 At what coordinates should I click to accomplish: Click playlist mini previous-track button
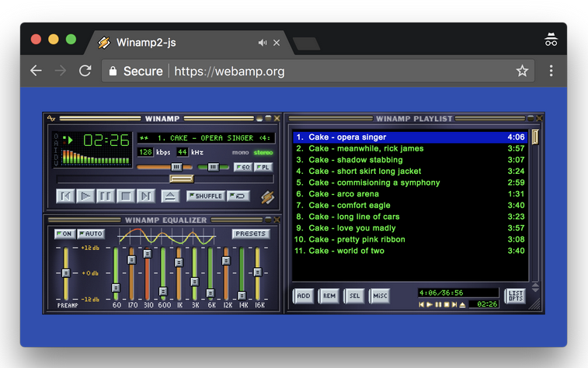(422, 304)
